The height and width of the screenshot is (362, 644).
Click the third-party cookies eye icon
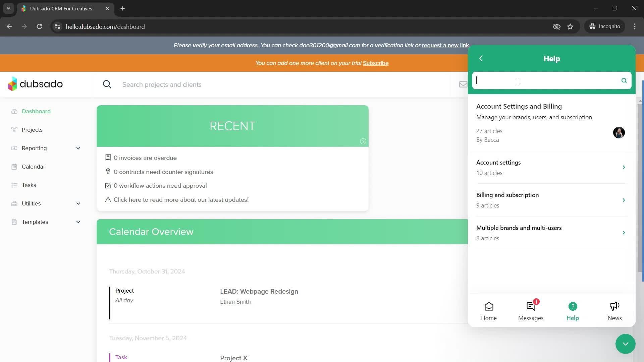tap(556, 26)
